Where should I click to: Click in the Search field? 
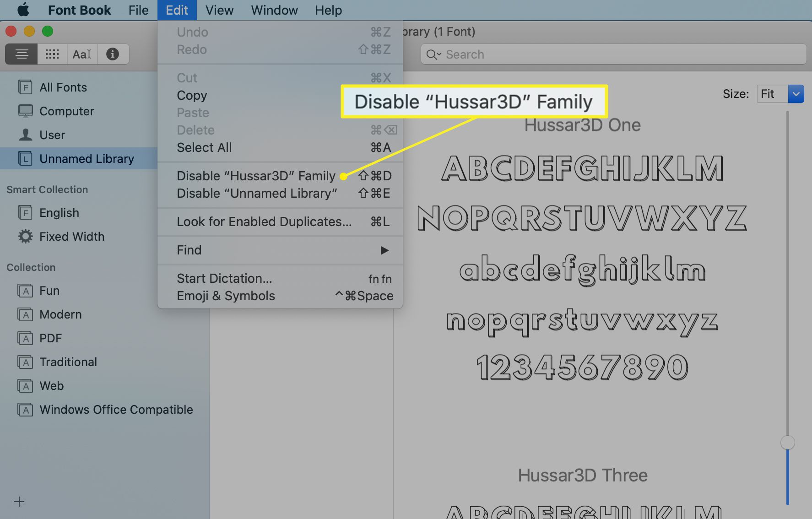tap(613, 54)
